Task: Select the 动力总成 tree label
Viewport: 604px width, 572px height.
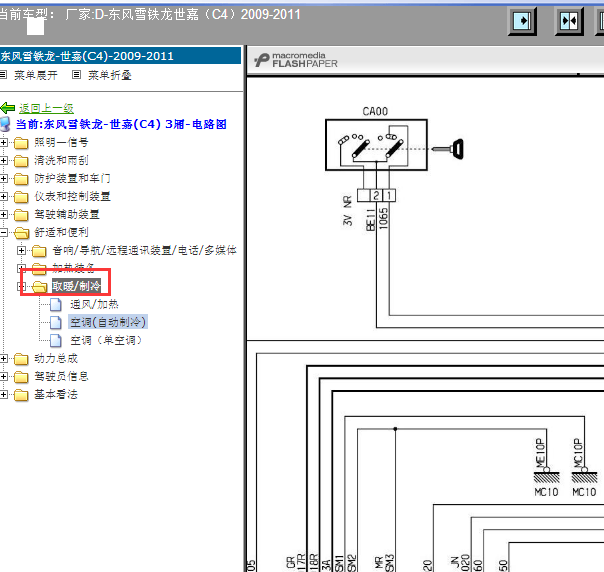Action: click(x=56, y=359)
